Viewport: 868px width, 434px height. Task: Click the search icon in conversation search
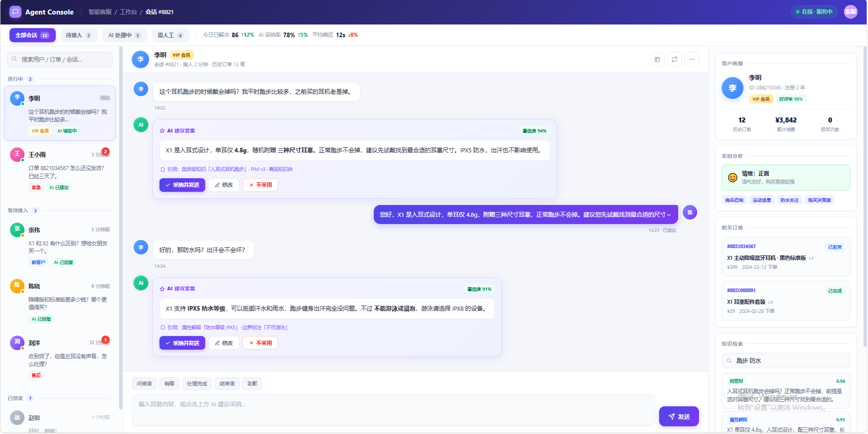point(14,59)
